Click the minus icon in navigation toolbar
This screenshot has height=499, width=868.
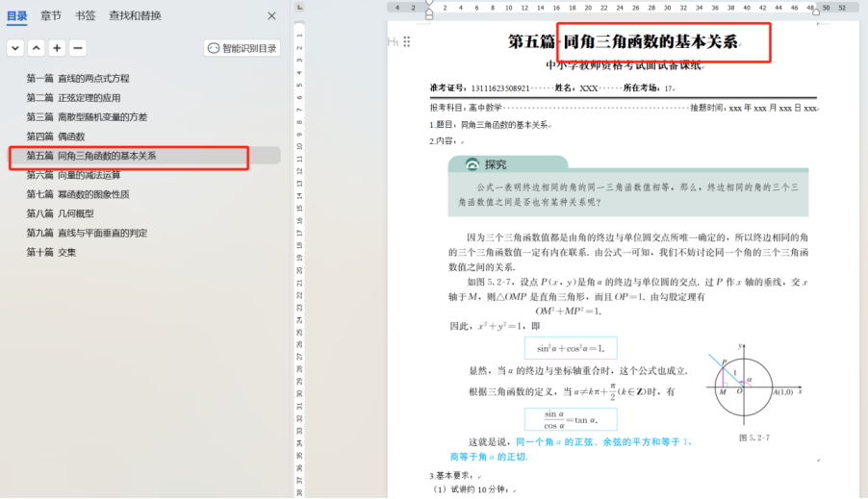click(78, 48)
